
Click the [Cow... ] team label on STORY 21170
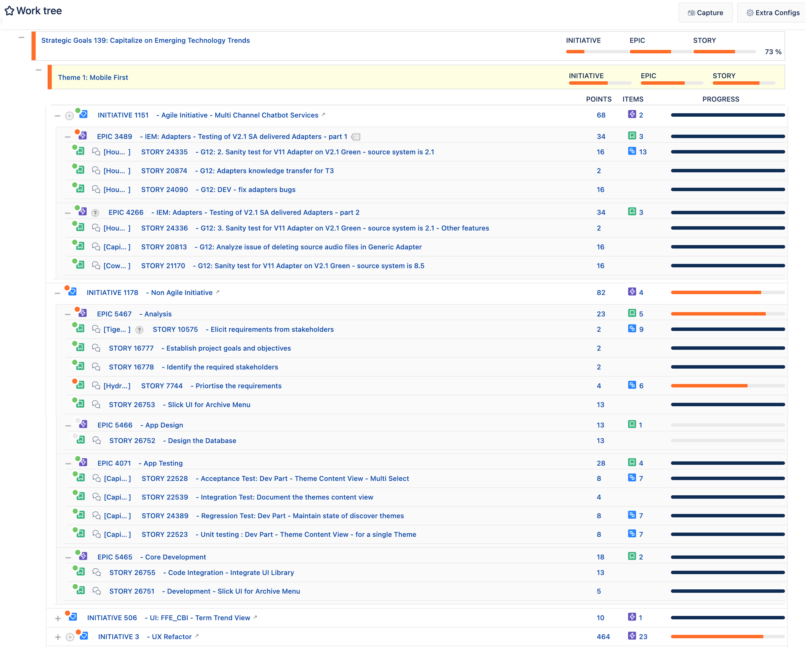(118, 268)
